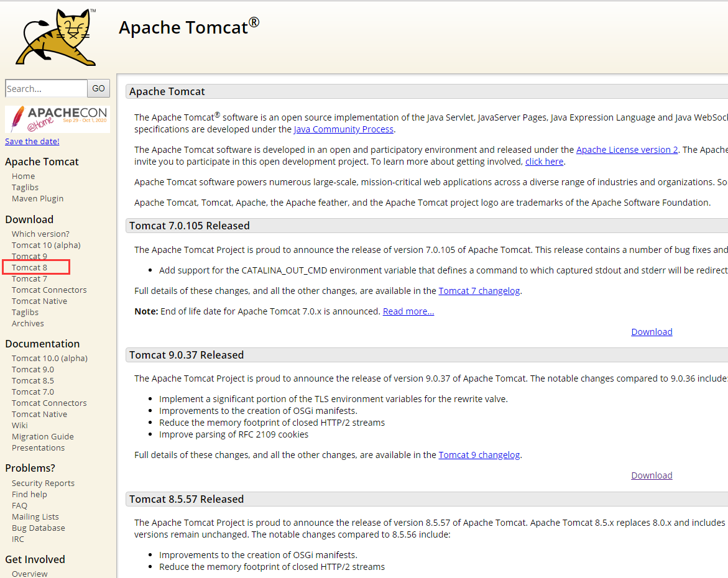
Task: Open Tomcat Connectors under Documentation
Action: point(49,403)
